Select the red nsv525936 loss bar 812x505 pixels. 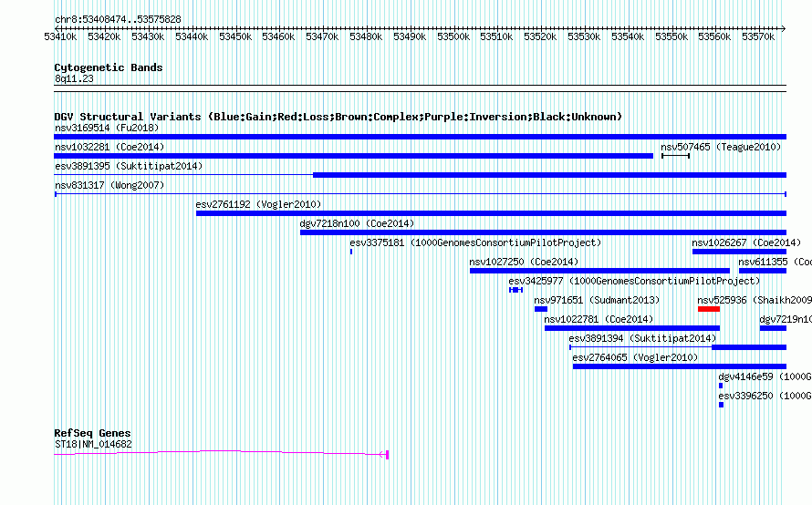[x=709, y=309]
